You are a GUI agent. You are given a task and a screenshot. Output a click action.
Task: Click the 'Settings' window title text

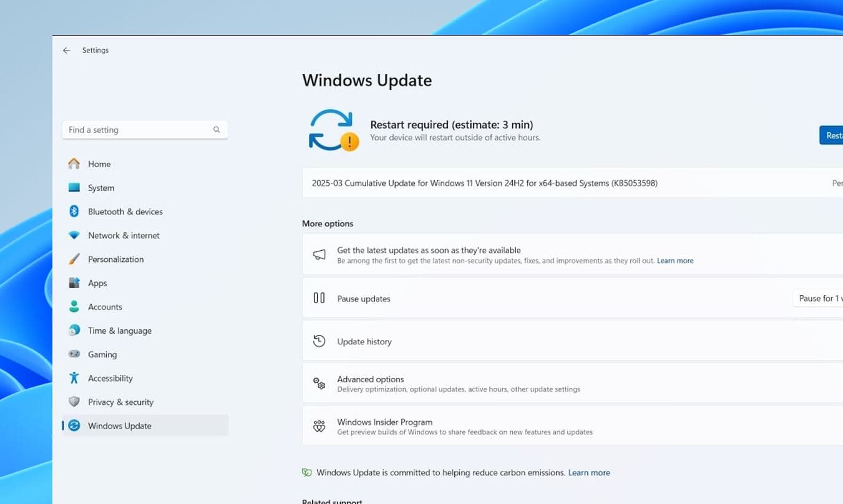[95, 51]
